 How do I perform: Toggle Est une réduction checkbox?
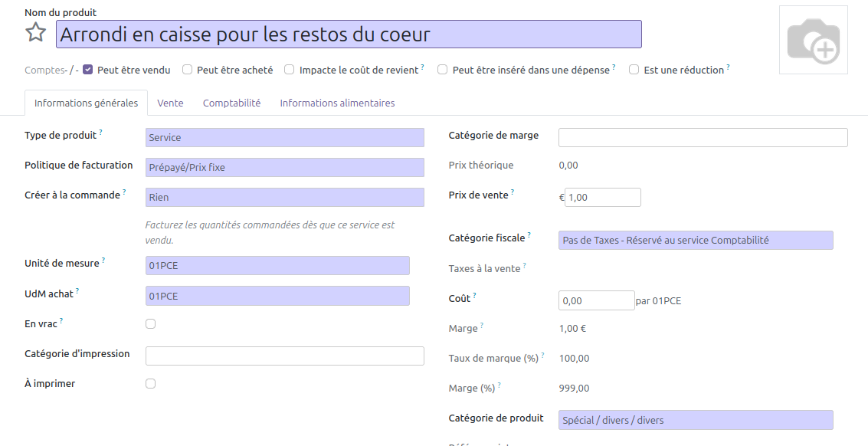coord(634,70)
